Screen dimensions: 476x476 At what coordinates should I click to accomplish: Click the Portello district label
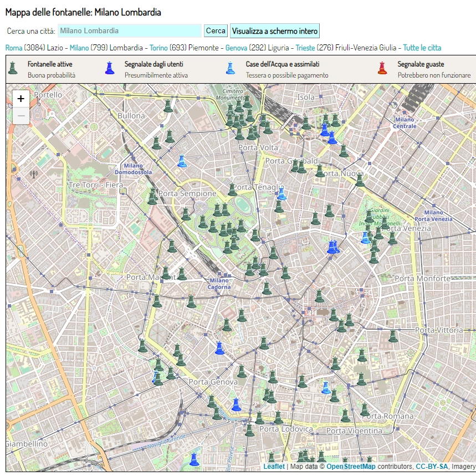tap(48, 95)
